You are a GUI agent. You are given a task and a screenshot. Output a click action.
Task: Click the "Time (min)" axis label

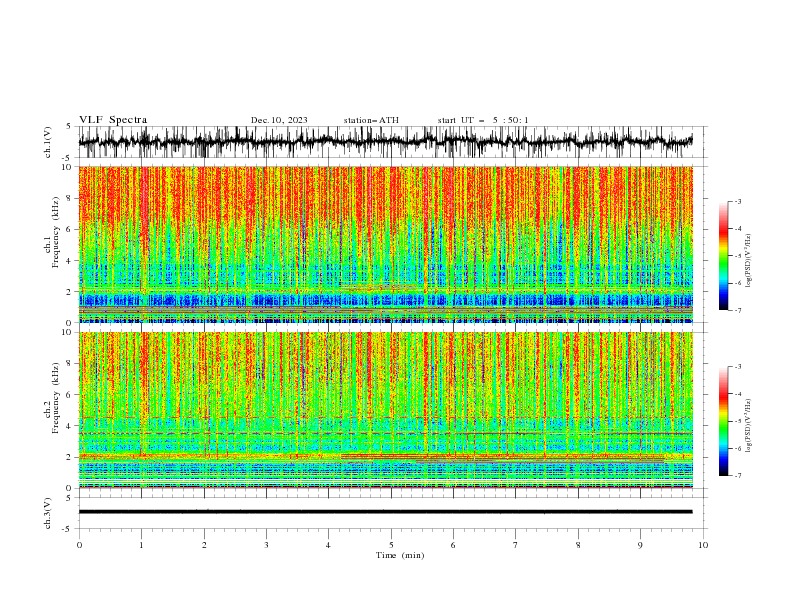400,555
